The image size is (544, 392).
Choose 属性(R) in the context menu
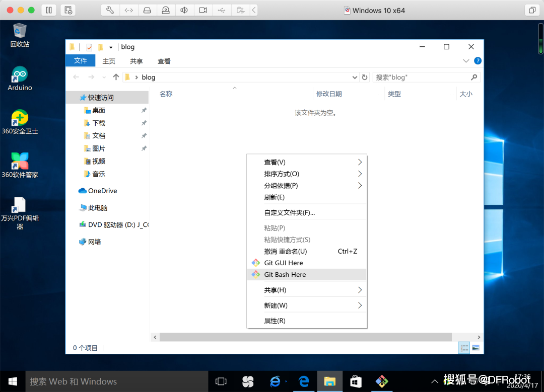(307, 321)
